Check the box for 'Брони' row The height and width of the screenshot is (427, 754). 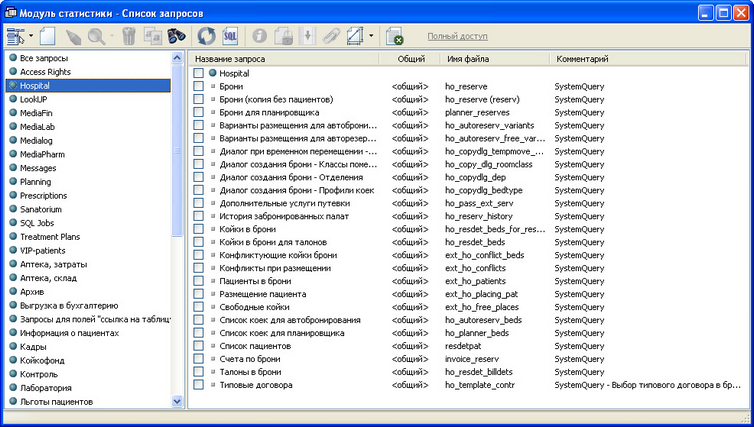[x=198, y=86]
